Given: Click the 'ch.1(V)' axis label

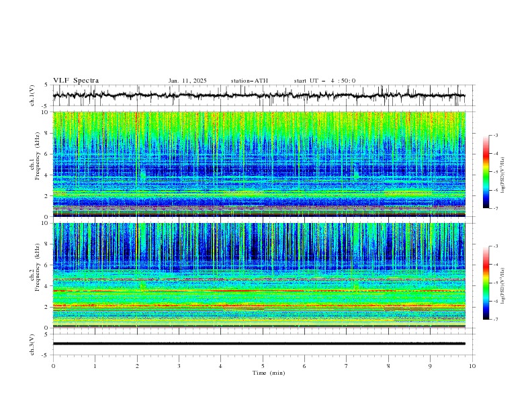Looking at the screenshot, I should (x=32, y=95).
